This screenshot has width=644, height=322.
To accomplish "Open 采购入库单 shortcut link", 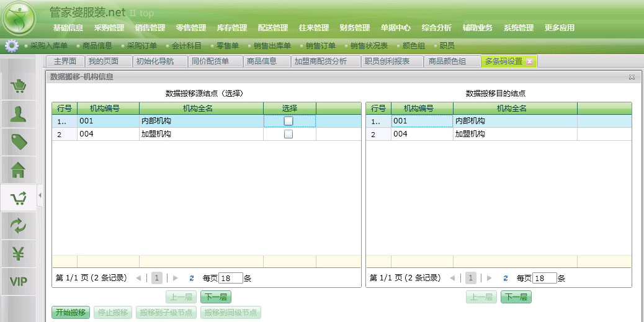I will (x=48, y=45).
